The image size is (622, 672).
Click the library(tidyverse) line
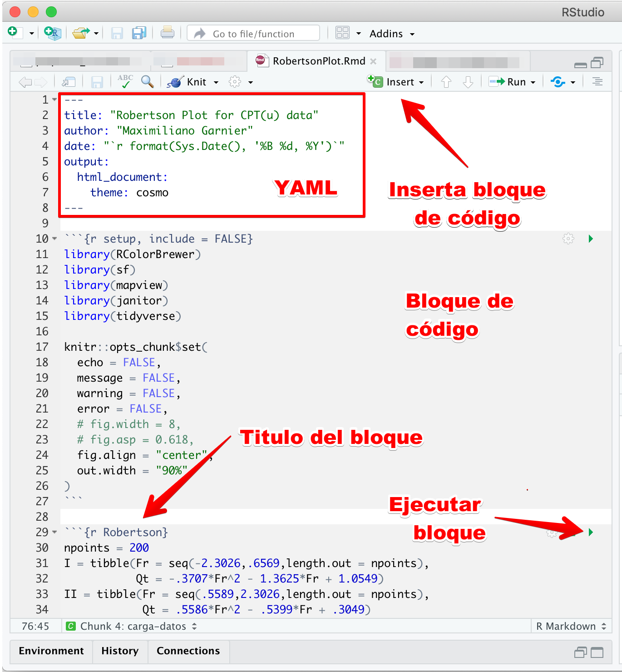123,316
